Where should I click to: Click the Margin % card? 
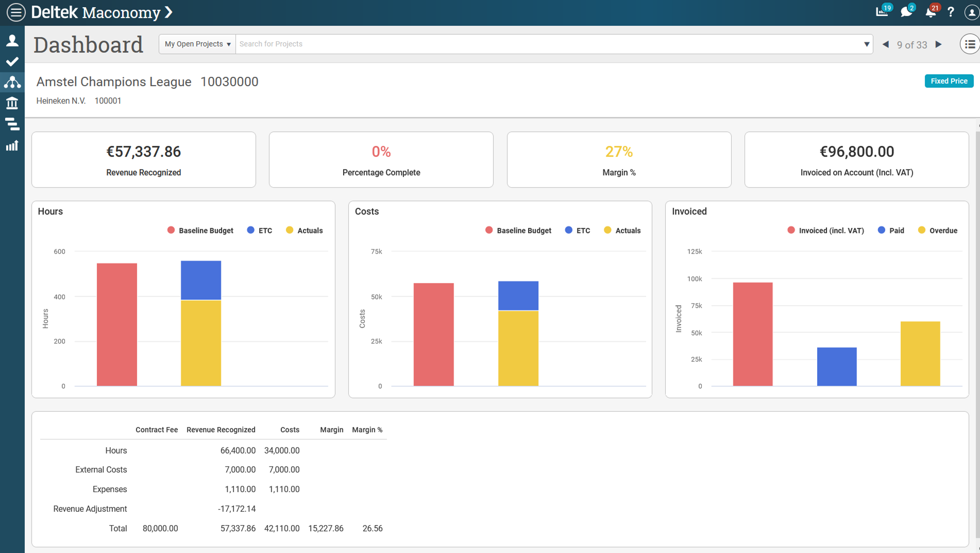click(x=619, y=160)
